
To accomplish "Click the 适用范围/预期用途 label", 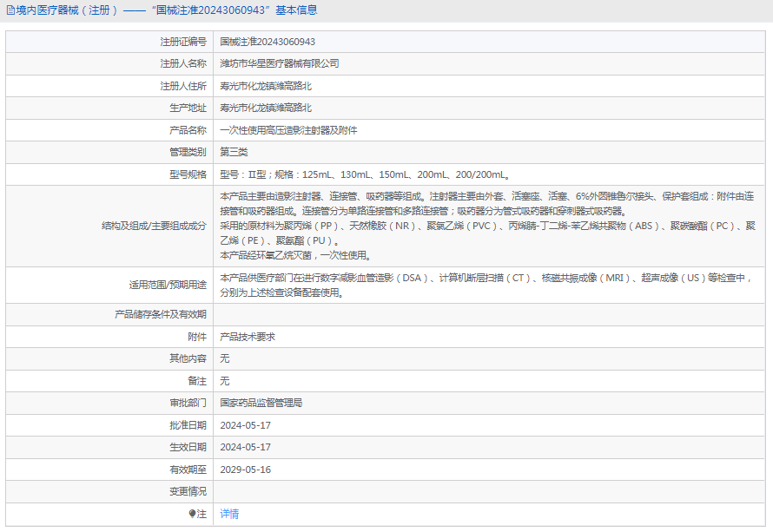I will [x=168, y=286].
